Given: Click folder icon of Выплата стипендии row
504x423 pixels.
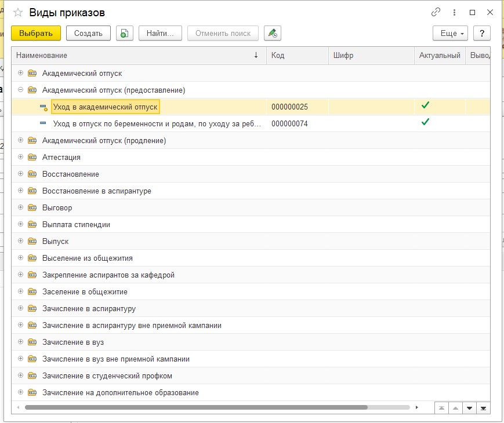Looking at the screenshot, I should coord(32,224).
